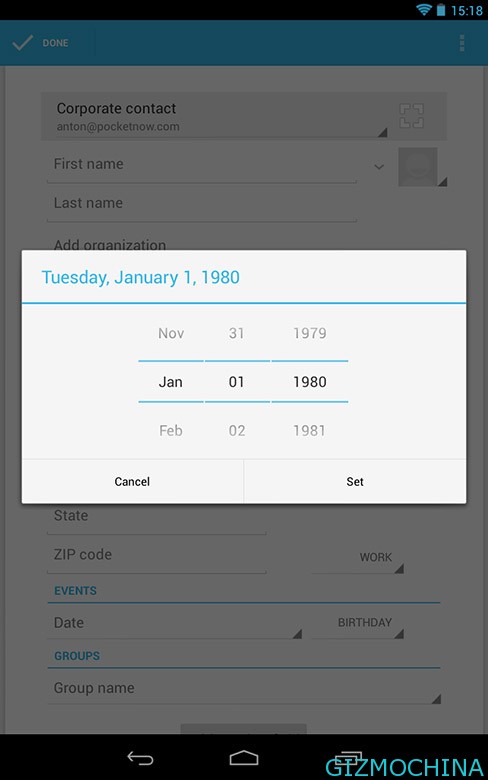Screen dimensions: 488x780
Task: Open the overflow menu with three dots
Action: coord(462,43)
